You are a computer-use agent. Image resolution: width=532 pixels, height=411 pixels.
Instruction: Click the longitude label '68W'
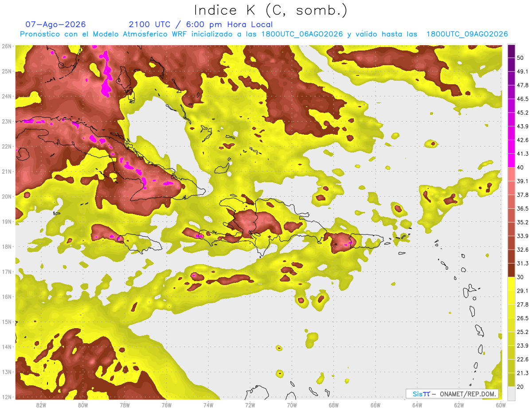pos(333,405)
